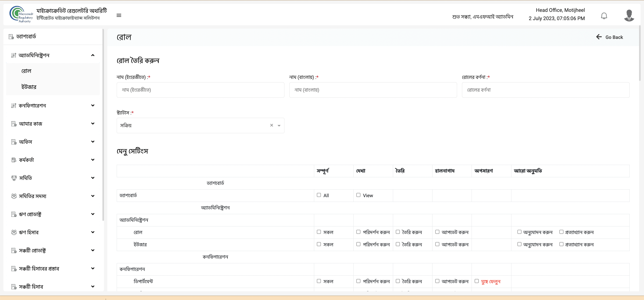This screenshot has height=300, width=644.
Task: Click the Microcredit Regulatory Authority logo
Action: pyautogui.click(x=21, y=15)
